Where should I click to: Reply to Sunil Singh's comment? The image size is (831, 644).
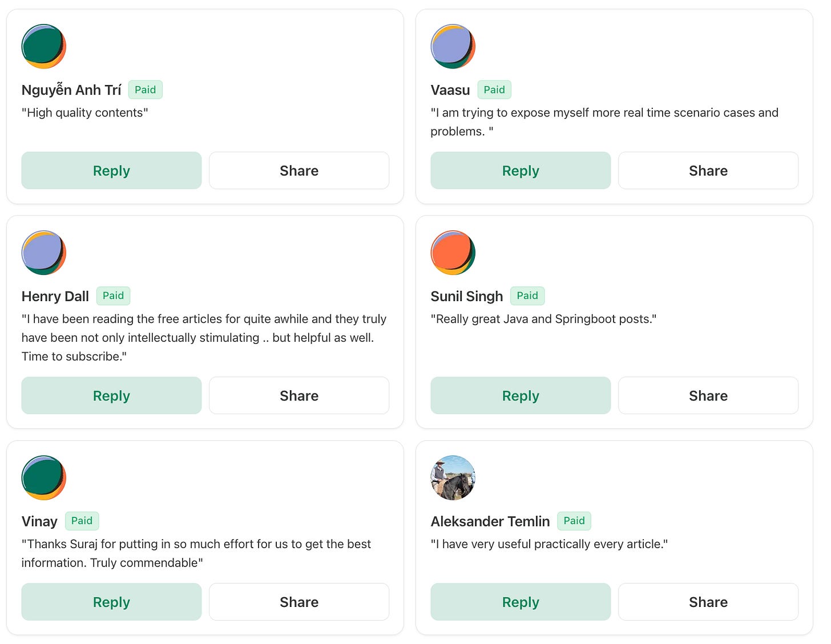(x=521, y=395)
